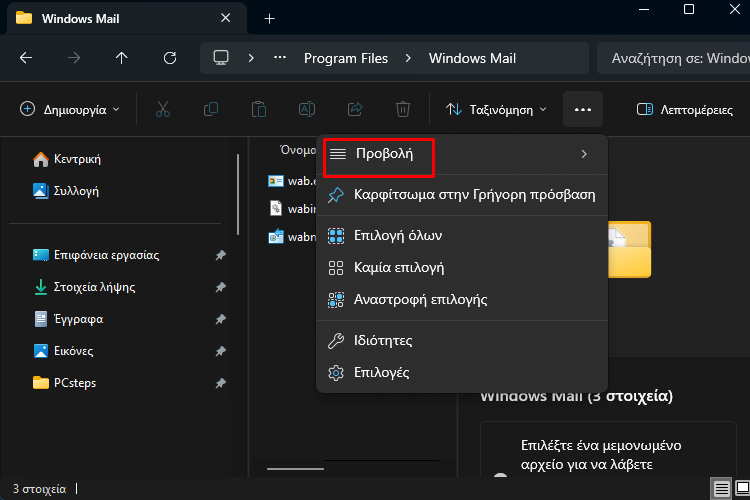This screenshot has width=750, height=500.
Task: Open a new tab with plus button
Action: [x=269, y=19]
